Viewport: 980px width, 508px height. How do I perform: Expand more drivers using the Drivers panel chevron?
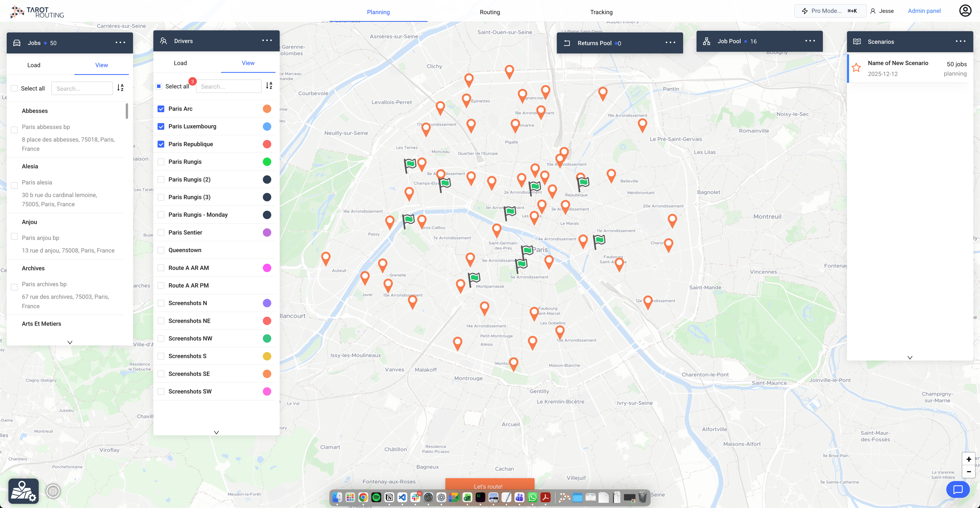(x=216, y=432)
